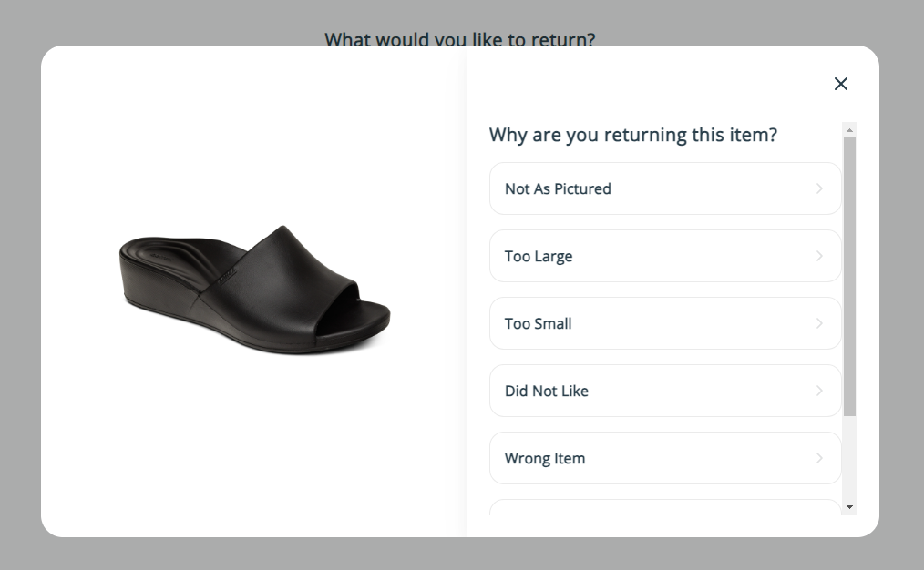Click chevron arrow beside Not As Pictured

819,188
